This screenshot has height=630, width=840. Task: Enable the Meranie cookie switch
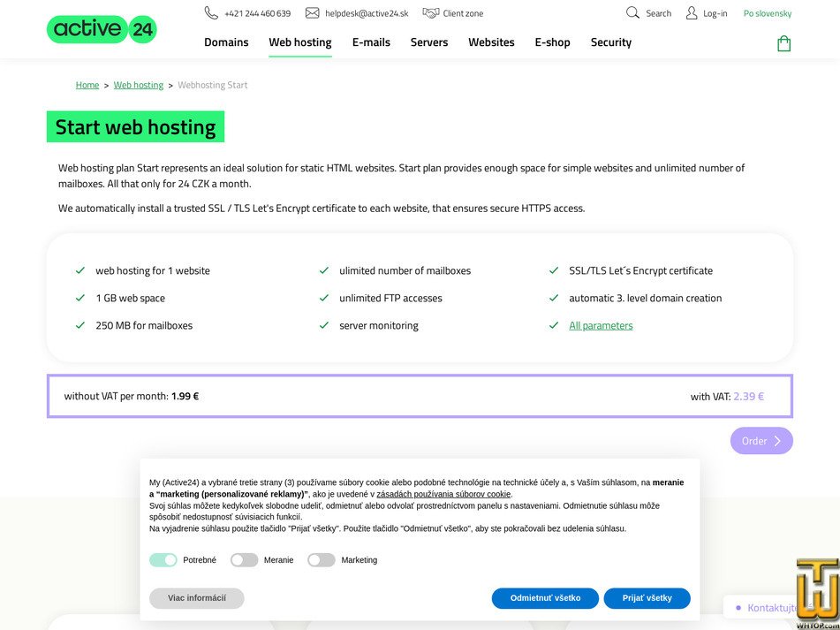click(x=244, y=560)
